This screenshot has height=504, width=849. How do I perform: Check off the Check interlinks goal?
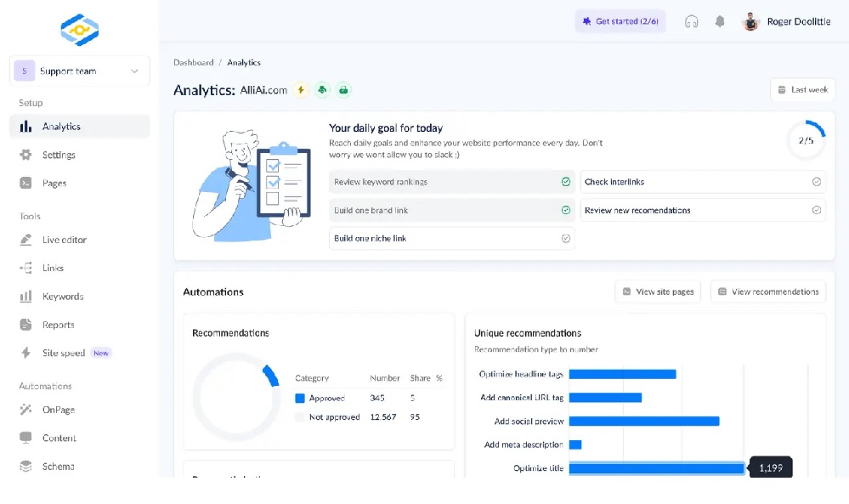(816, 182)
